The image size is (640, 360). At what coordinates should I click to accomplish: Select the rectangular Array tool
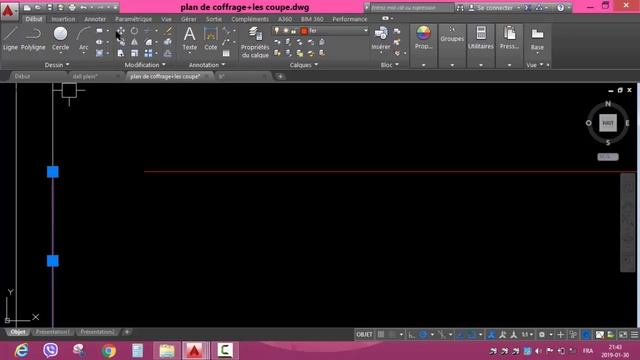pyautogui.click(x=148, y=53)
